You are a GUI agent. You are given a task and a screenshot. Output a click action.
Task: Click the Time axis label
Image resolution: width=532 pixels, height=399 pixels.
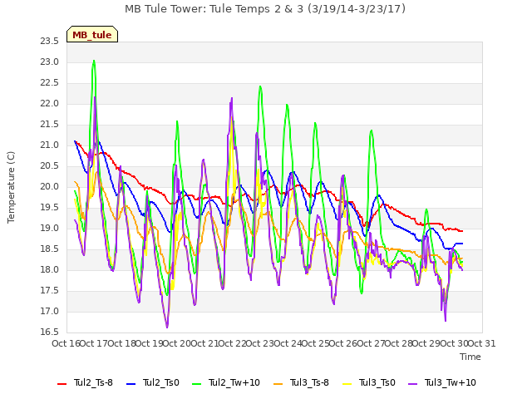470,357
